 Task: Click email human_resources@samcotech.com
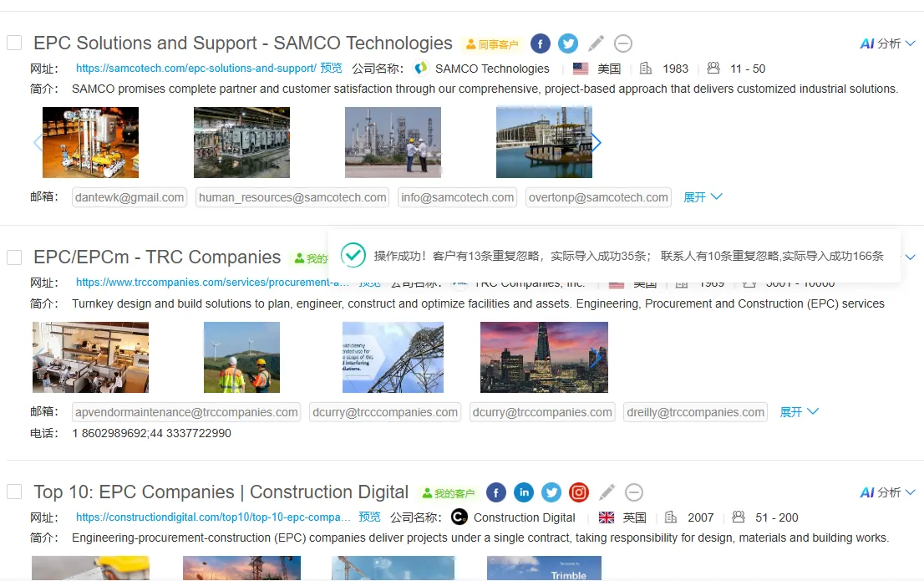tap(292, 197)
